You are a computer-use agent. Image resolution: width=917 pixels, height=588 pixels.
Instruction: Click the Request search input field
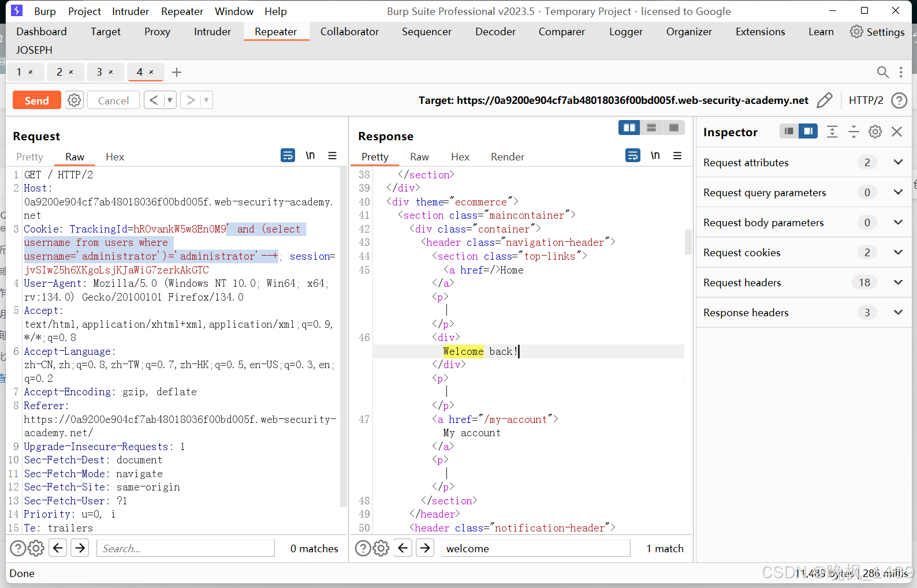click(185, 548)
